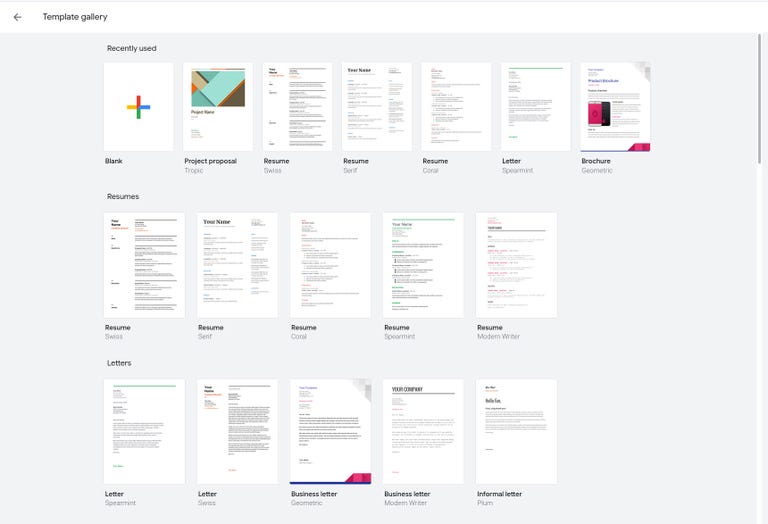Open Letter Spearmint in Letters section
Viewport: 768px width, 524px height.
144,431
